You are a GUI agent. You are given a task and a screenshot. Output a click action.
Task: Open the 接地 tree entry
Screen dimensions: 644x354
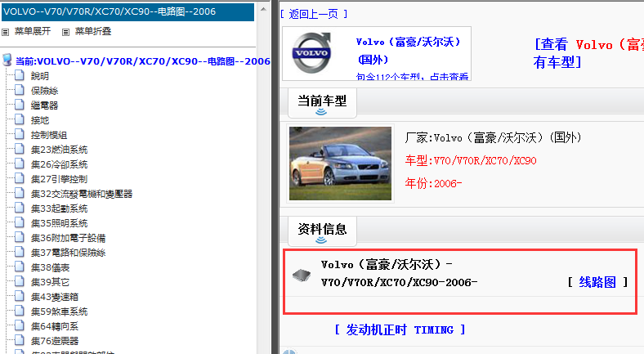tap(40, 120)
